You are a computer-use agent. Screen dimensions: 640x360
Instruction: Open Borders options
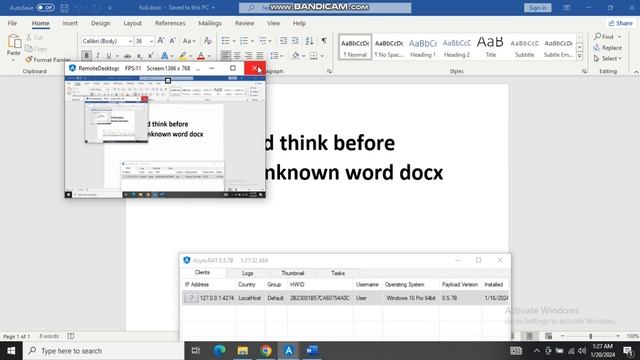click(313, 56)
